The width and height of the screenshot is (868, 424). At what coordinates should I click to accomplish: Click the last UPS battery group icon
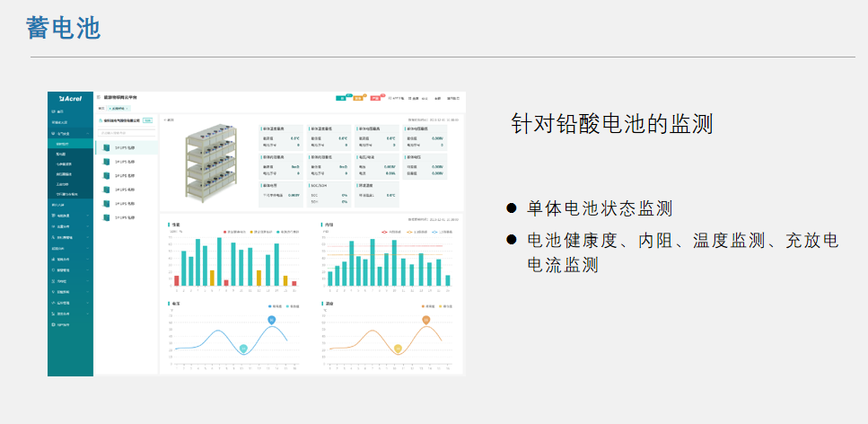pos(106,217)
